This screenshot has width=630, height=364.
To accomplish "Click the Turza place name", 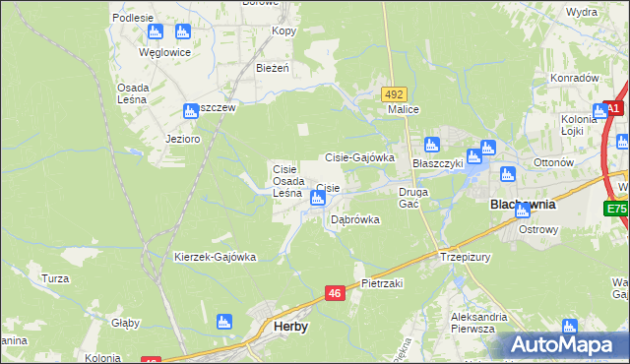I will (x=55, y=278).
